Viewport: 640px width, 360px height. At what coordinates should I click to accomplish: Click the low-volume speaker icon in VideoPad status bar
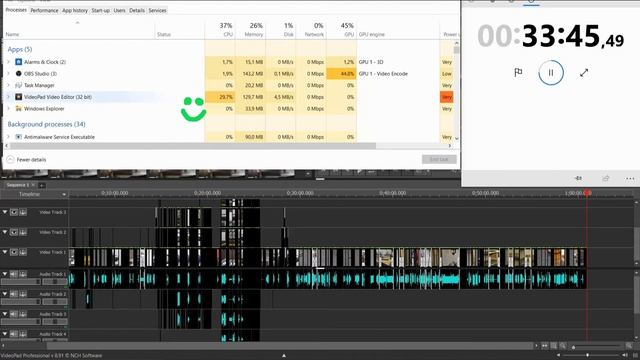[558, 356]
